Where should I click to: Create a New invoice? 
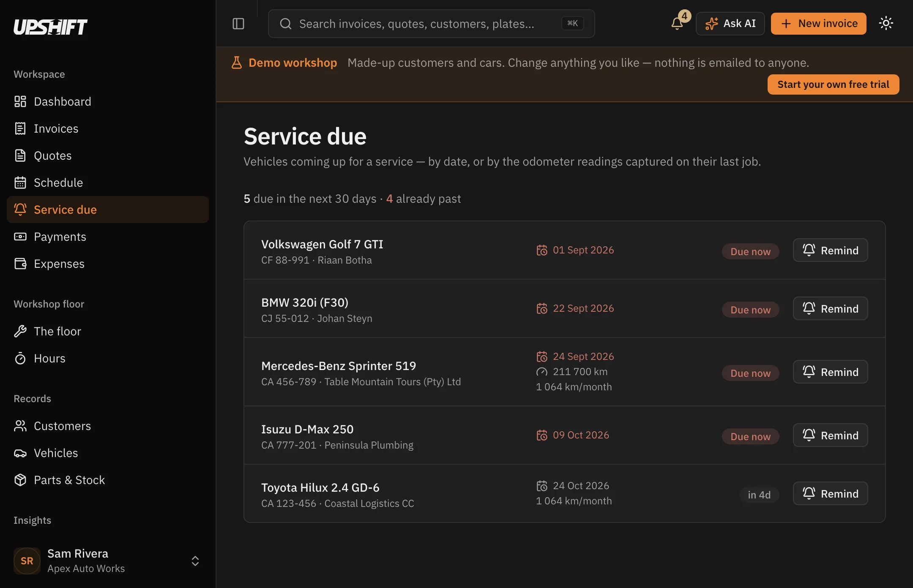pos(818,24)
